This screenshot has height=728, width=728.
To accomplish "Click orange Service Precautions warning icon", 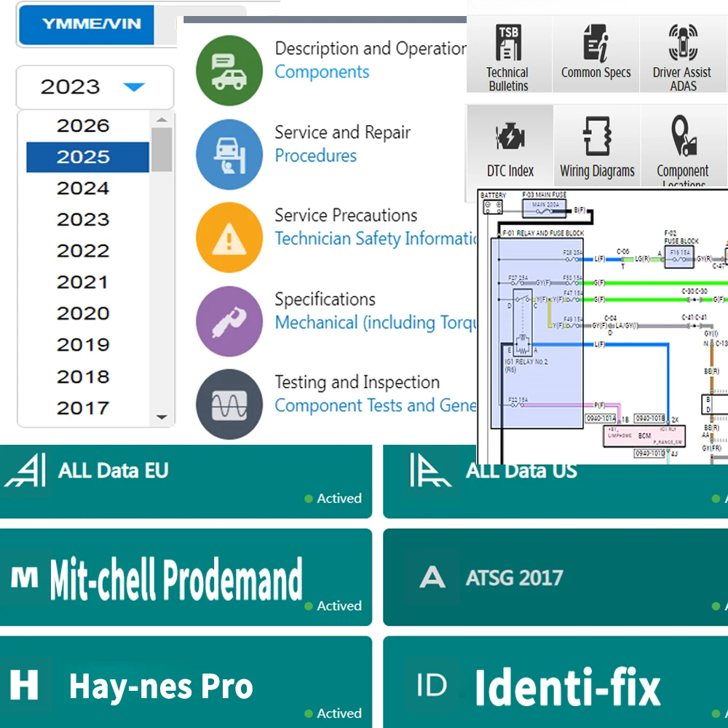I will click(x=229, y=237).
